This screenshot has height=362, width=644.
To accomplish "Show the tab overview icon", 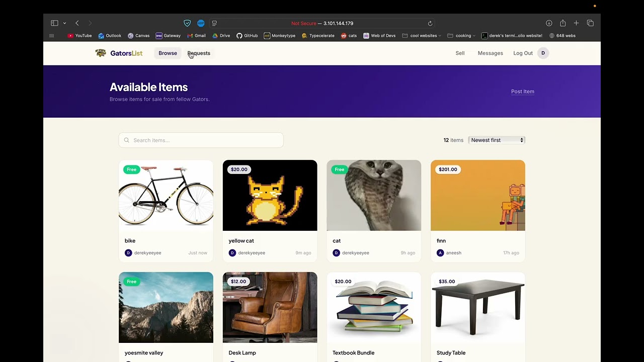I will pyautogui.click(x=590, y=23).
